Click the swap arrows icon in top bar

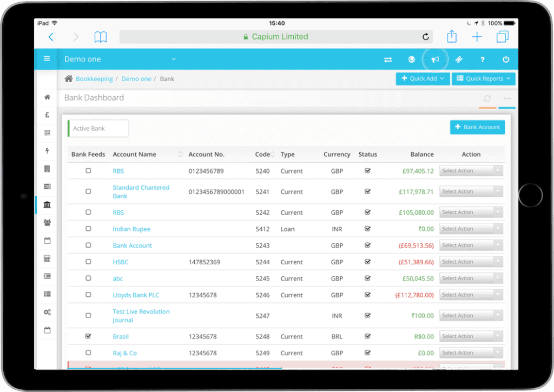pyautogui.click(x=388, y=59)
